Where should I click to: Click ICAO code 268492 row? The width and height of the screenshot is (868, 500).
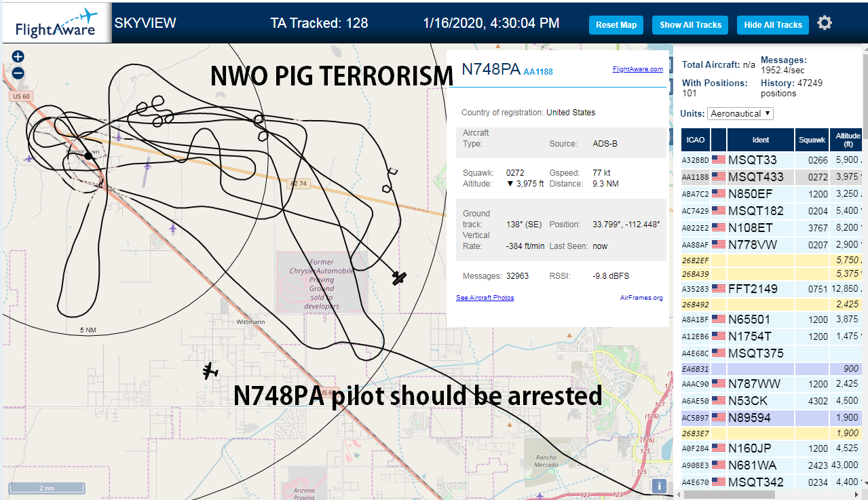tap(771, 305)
